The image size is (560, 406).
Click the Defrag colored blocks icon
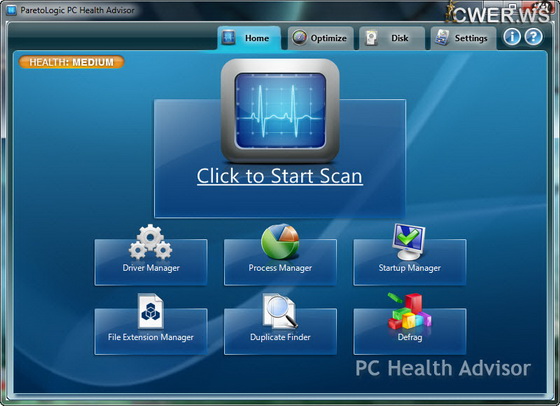click(409, 311)
